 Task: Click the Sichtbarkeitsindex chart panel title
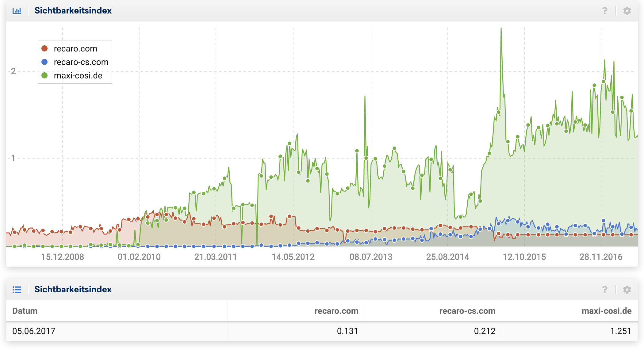(73, 11)
